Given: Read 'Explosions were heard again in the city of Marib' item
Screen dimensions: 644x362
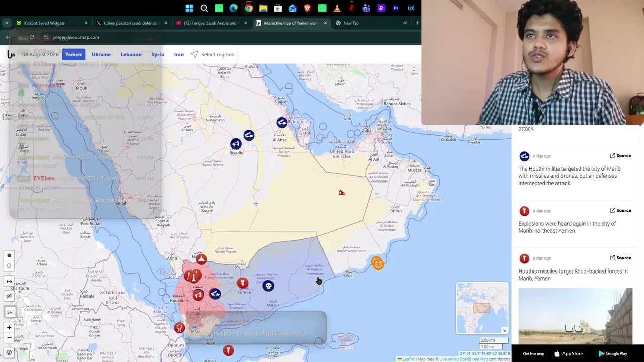Looking at the screenshot, I should 567,227.
